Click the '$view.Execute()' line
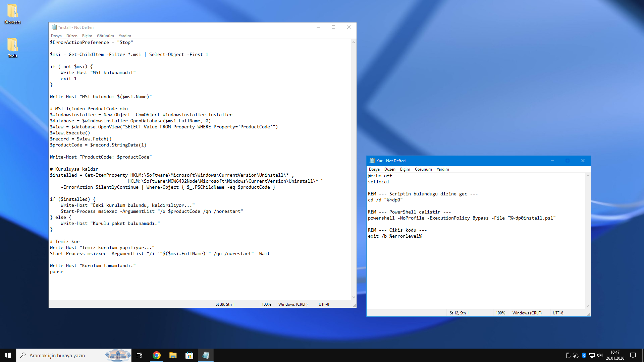Image resolution: width=644 pixels, height=362 pixels. point(70,133)
